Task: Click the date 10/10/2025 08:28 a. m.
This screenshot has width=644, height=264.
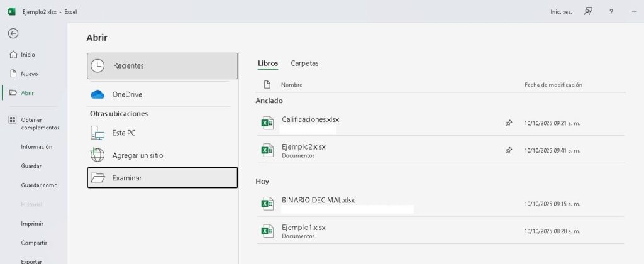Action: tap(552, 231)
